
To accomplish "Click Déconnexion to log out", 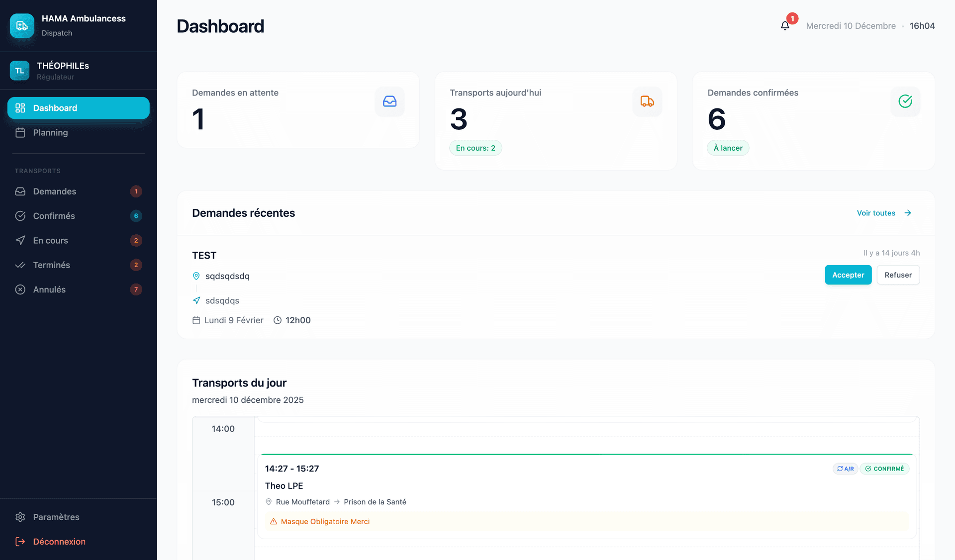I will pos(59,542).
